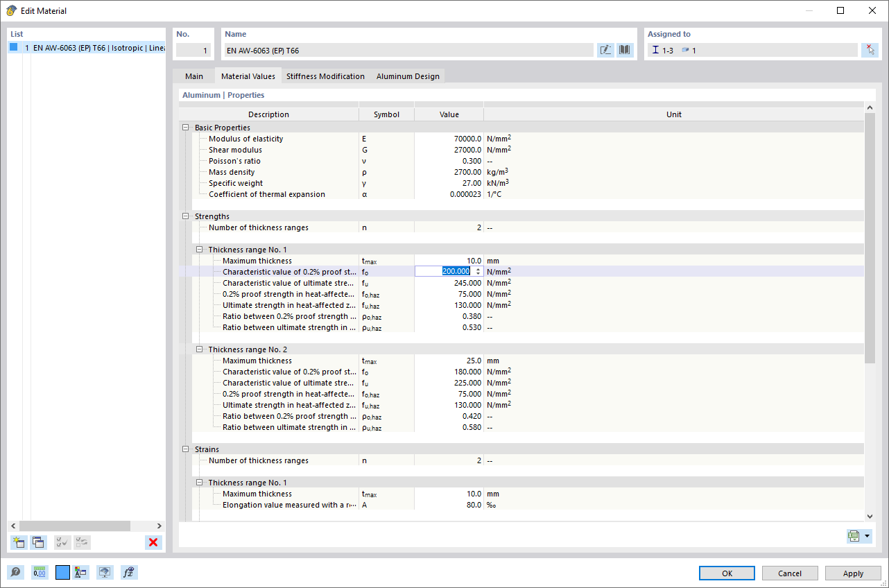889x588 pixels.
Task: Increase fo value with the stepper arrow
Action: 478,269
